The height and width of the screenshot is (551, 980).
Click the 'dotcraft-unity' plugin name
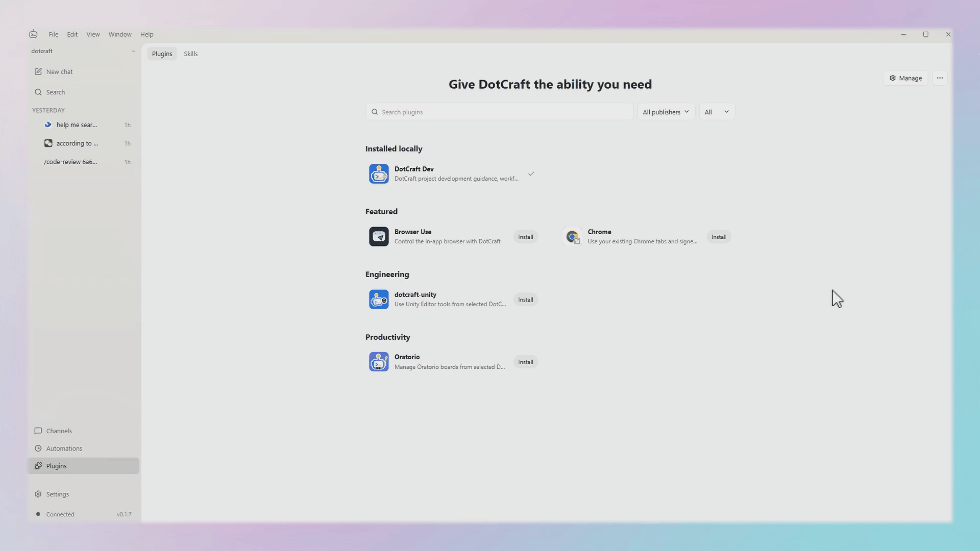coord(415,294)
